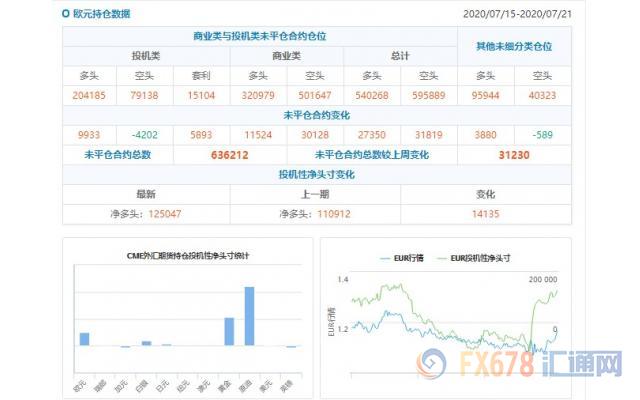Select the other long value 95944
Image resolution: width=640 pixels, height=400 pixels.
point(485,96)
